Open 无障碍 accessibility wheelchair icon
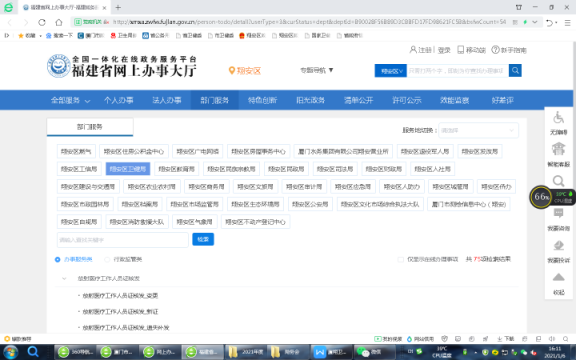Screen dimensions: 576x360 (558, 118)
